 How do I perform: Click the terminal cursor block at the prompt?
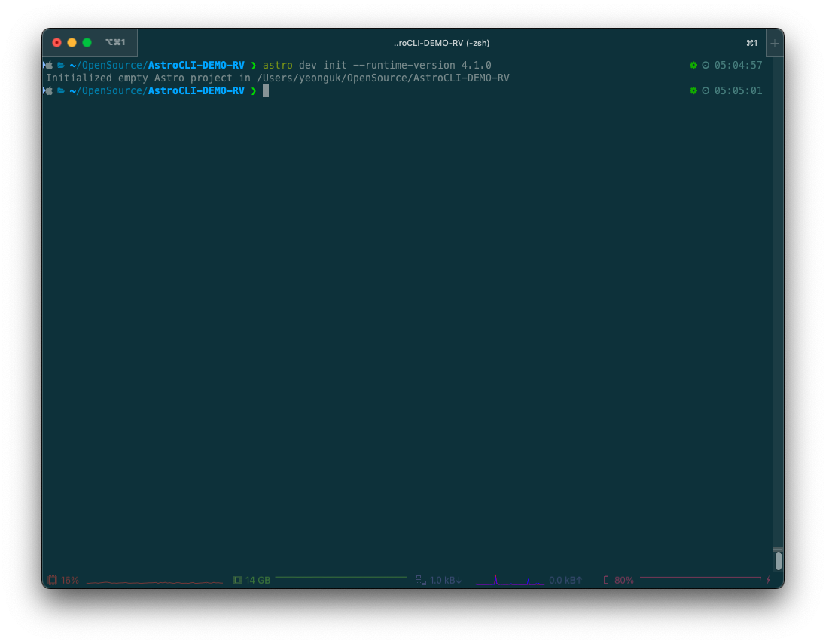tap(266, 90)
